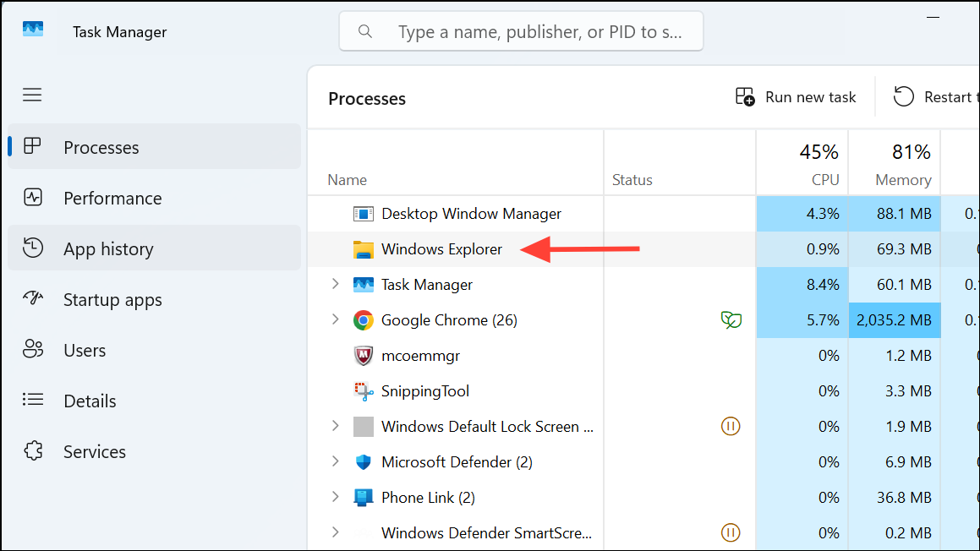Click the Performance sidebar icon
980x551 pixels.
click(32, 198)
